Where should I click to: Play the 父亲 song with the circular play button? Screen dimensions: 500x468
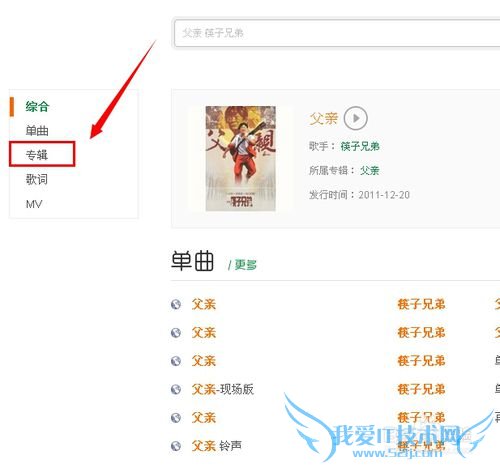pos(355,118)
